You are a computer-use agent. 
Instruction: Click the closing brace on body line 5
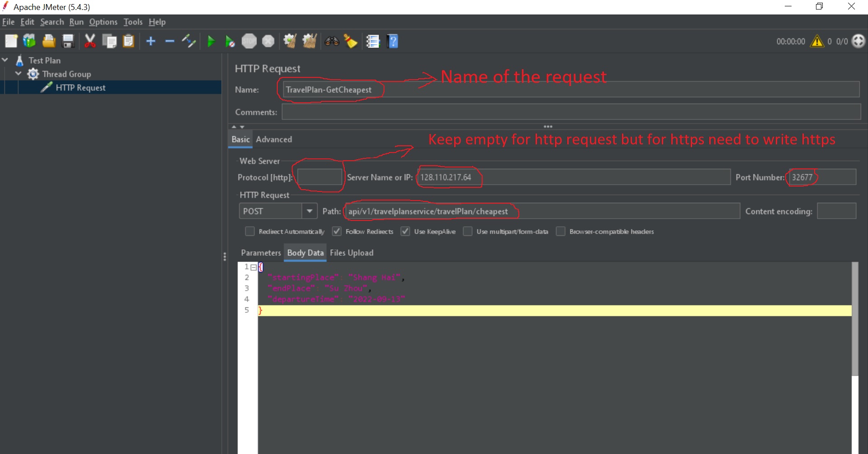[260, 311]
